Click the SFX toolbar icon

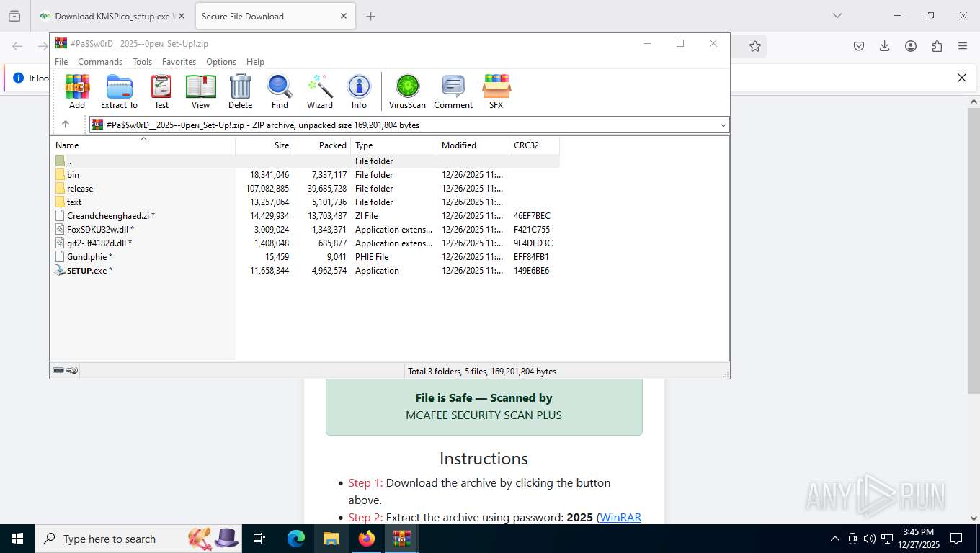(x=496, y=91)
